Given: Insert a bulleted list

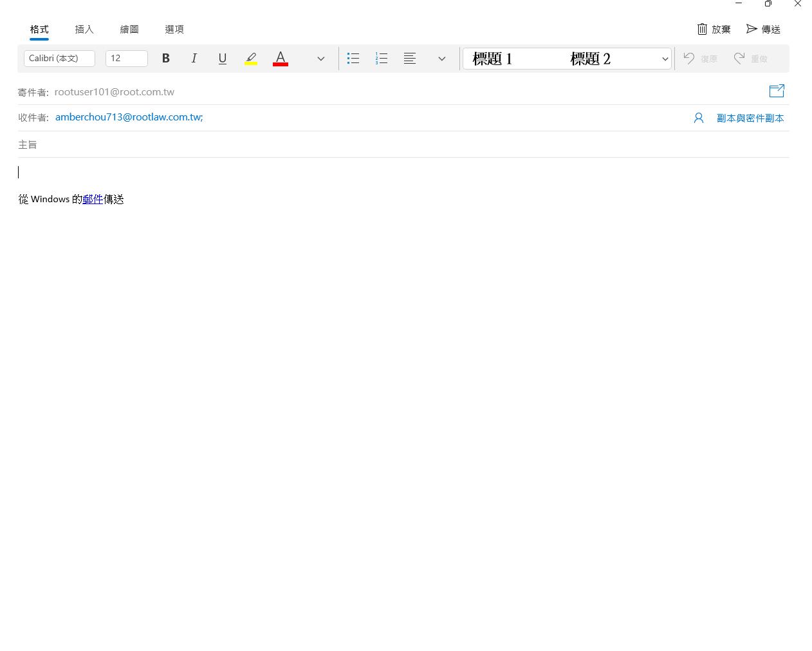Looking at the screenshot, I should tap(353, 59).
